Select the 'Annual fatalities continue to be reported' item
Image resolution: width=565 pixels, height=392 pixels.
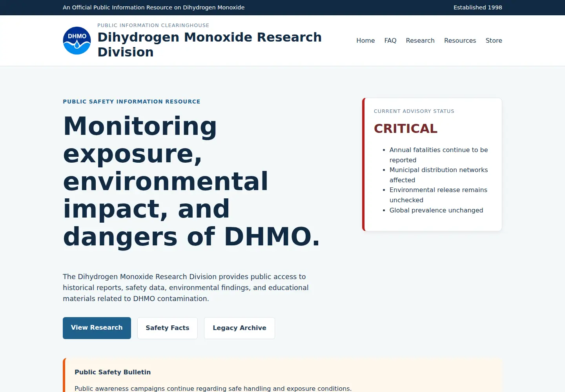point(439,155)
